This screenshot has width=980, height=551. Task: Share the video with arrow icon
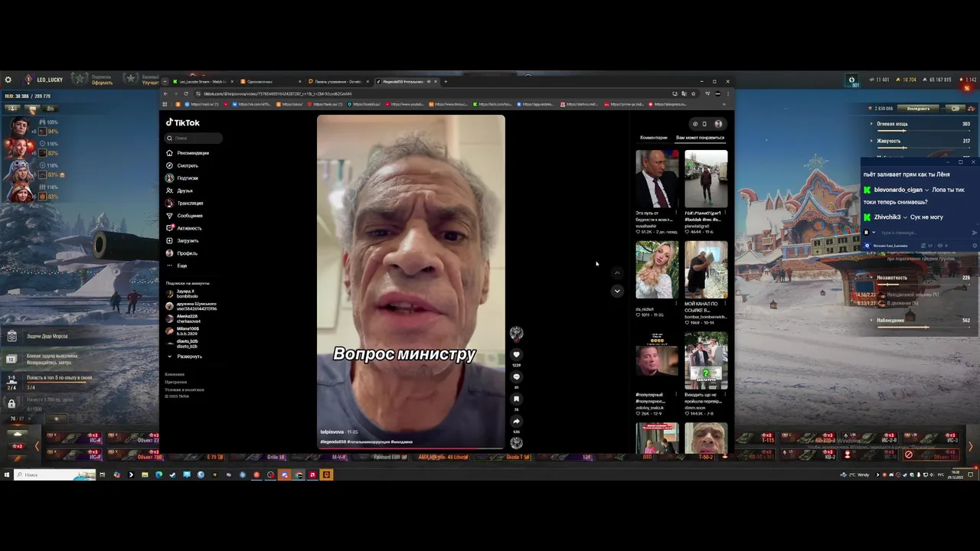[x=516, y=421]
